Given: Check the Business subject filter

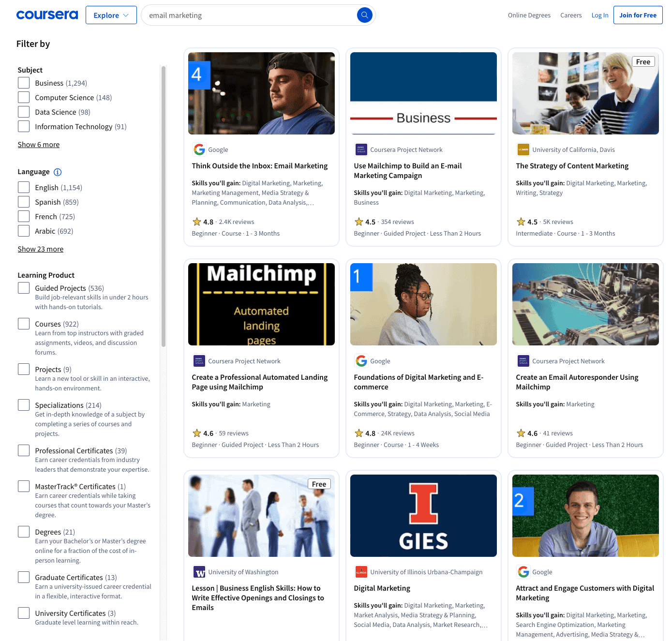Looking at the screenshot, I should click(24, 83).
